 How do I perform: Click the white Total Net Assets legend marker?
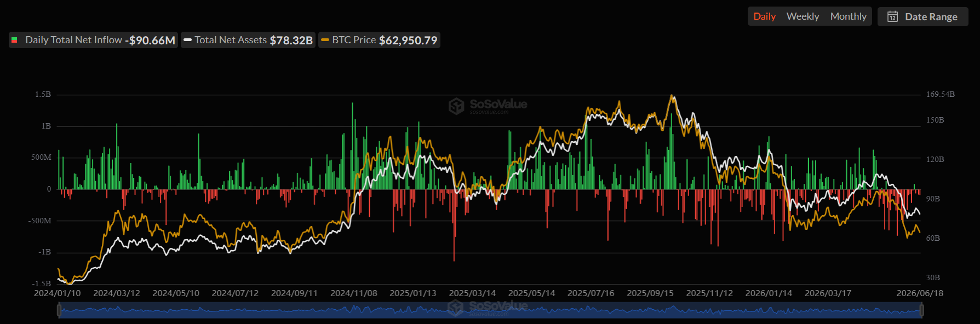(187, 40)
